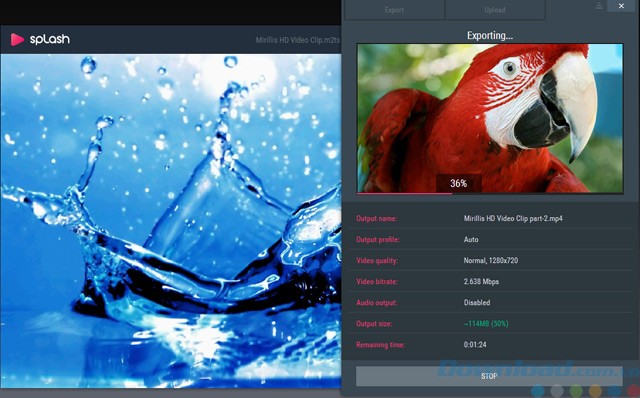Click the 'Normal, 1280x720' video quality value
Viewport: 640px width, 398px height.
(491, 260)
